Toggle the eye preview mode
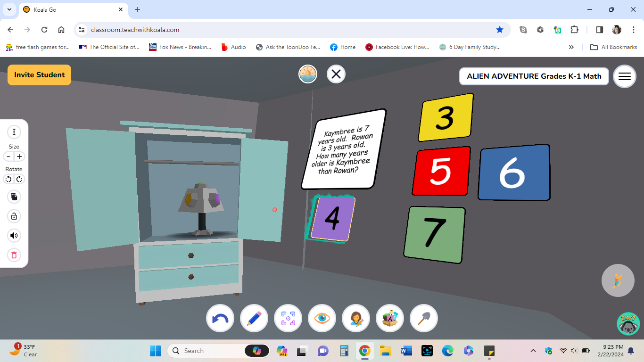Screen dimensions: 644x362 click(322, 318)
